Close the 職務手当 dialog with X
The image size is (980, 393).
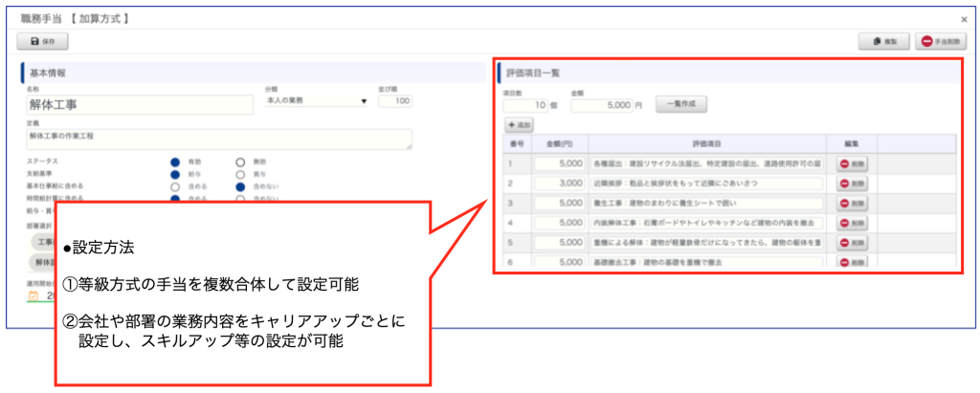(964, 18)
